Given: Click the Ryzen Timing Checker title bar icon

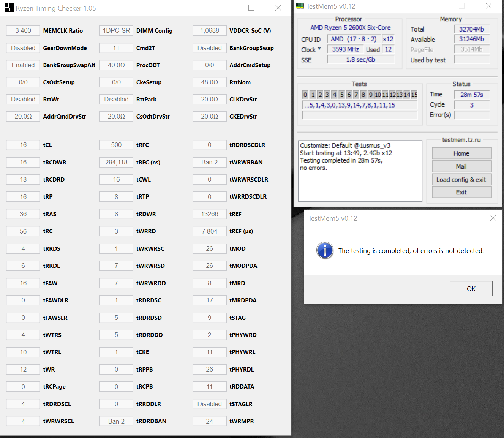Looking at the screenshot, I should [9, 8].
